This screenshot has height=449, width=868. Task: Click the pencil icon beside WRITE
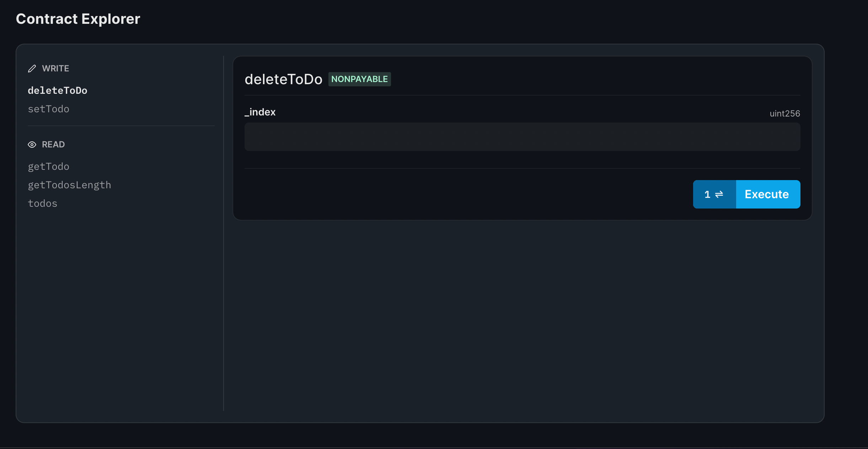tap(32, 68)
